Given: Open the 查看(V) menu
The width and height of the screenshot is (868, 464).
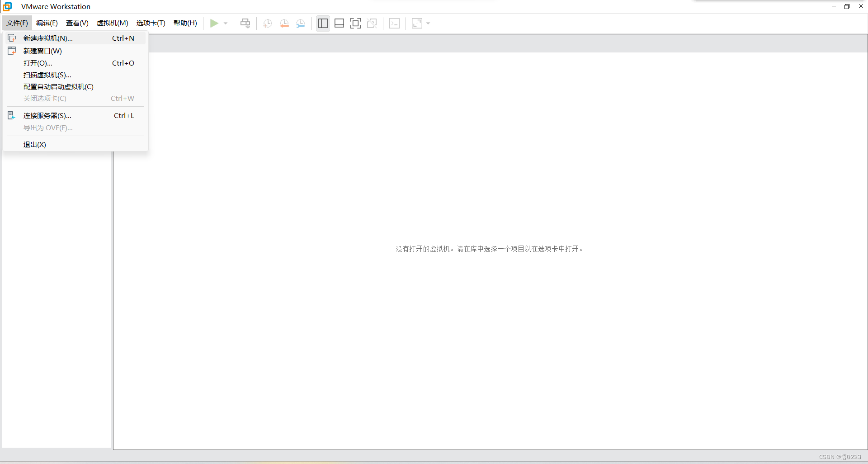Looking at the screenshot, I should coord(77,23).
